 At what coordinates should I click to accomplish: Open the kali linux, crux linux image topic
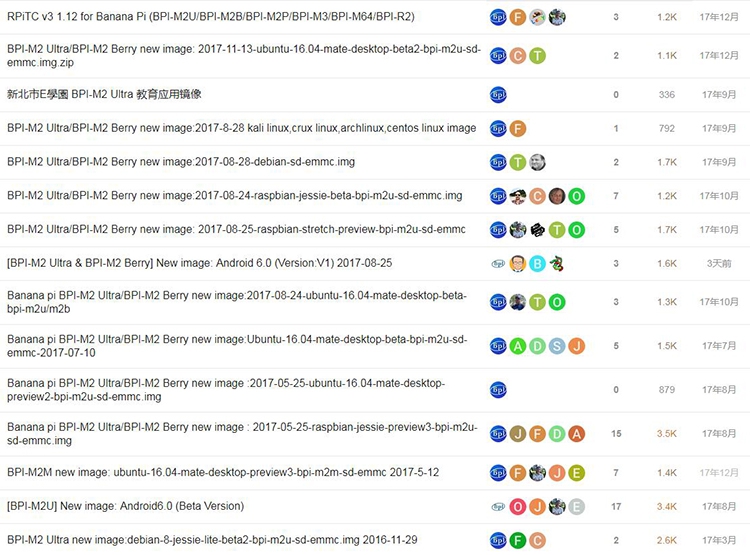click(x=242, y=128)
